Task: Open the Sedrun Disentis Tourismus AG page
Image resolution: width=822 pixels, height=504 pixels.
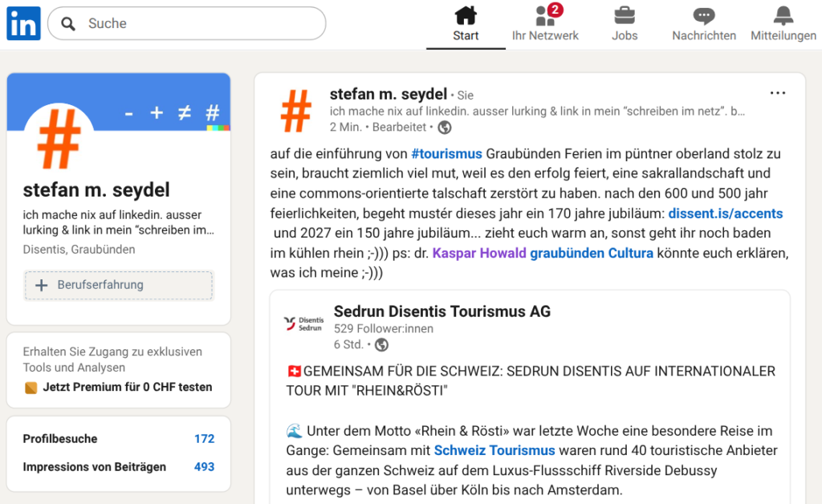Action: [442, 311]
